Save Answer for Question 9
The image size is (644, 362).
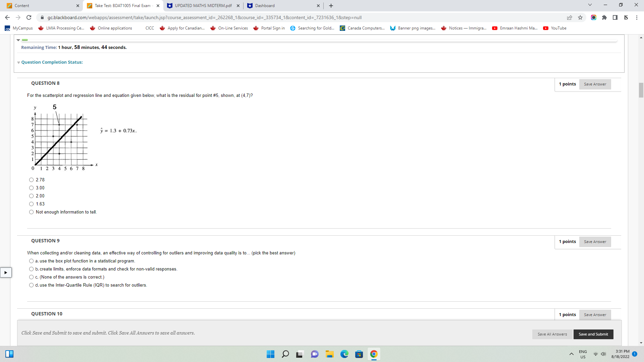595,242
